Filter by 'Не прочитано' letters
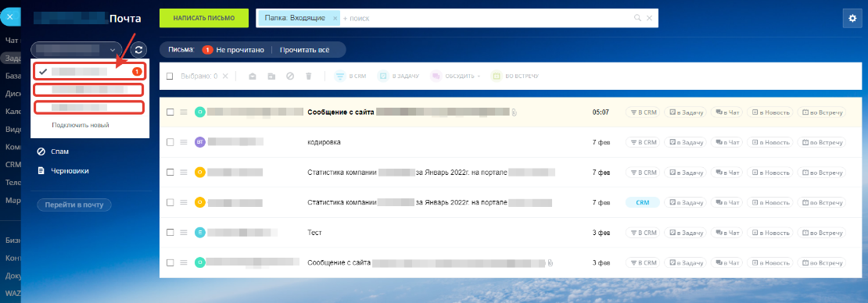 tap(234, 50)
